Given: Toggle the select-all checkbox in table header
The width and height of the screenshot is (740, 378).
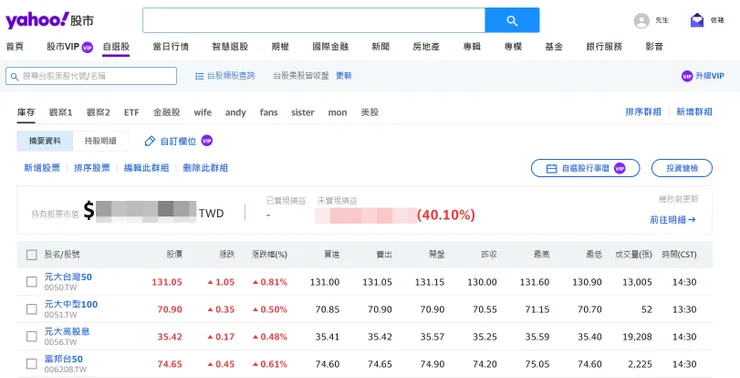Looking at the screenshot, I should pos(32,255).
